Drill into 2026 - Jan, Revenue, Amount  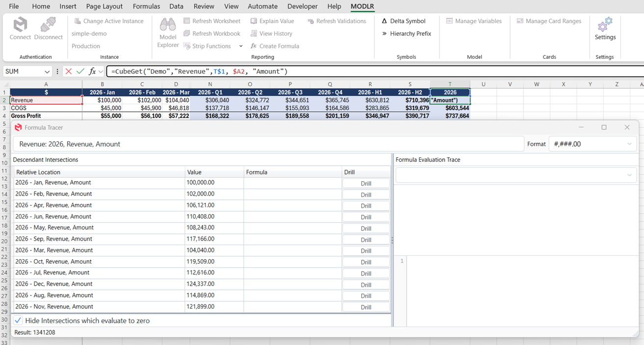coord(366,183)
